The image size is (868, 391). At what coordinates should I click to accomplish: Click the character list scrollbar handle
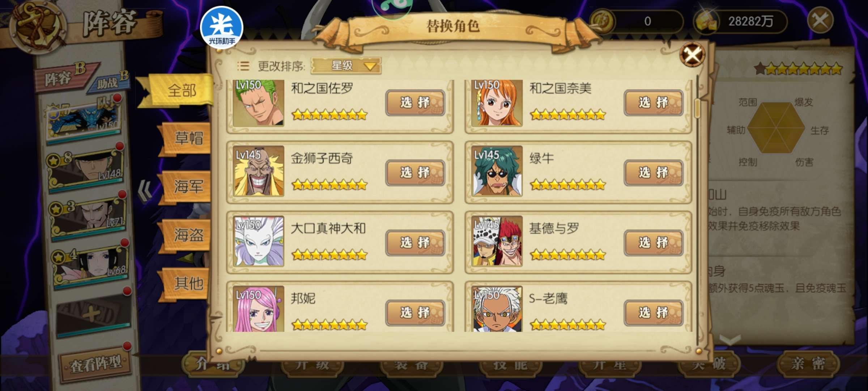coord(698,108)
